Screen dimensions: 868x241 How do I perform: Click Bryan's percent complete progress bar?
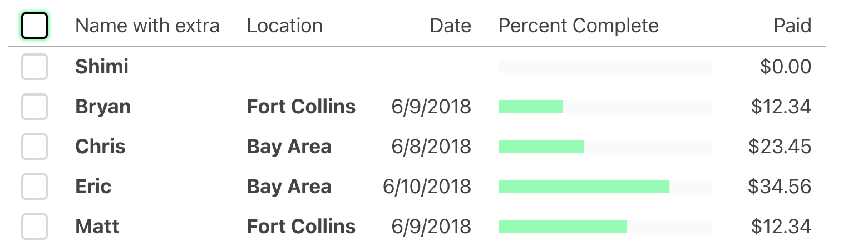click(605, 107)
